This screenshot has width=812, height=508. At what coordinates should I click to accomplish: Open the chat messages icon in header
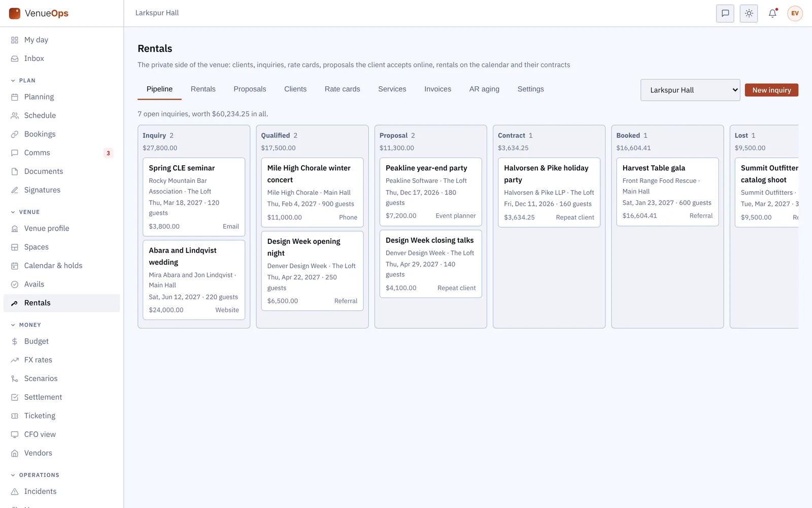(x=725, y=13)
